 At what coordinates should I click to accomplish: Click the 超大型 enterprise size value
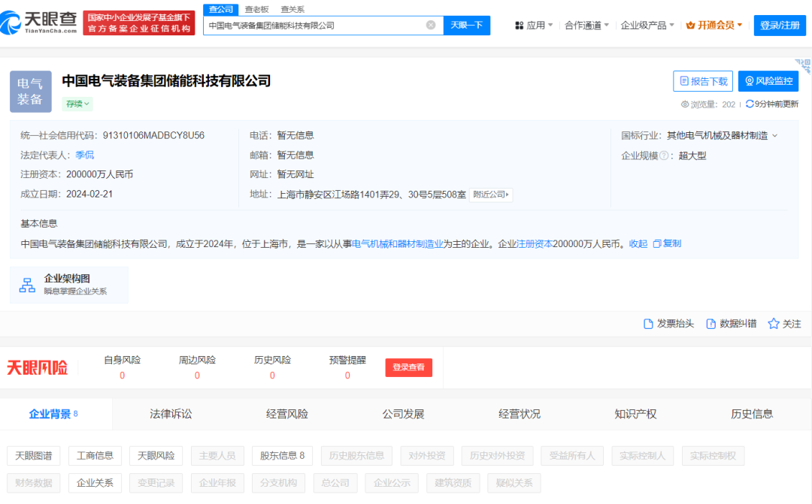click(x=692, y=155)
